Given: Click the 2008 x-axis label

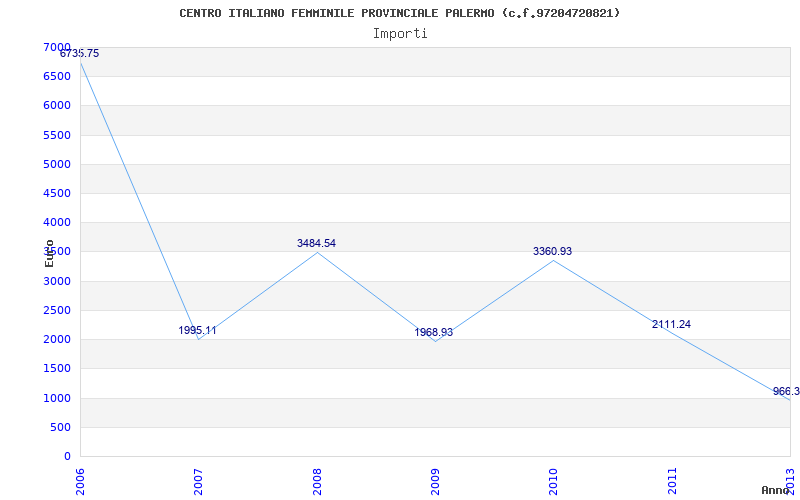Looking at the screenshot, I should (x=317, y=481).
